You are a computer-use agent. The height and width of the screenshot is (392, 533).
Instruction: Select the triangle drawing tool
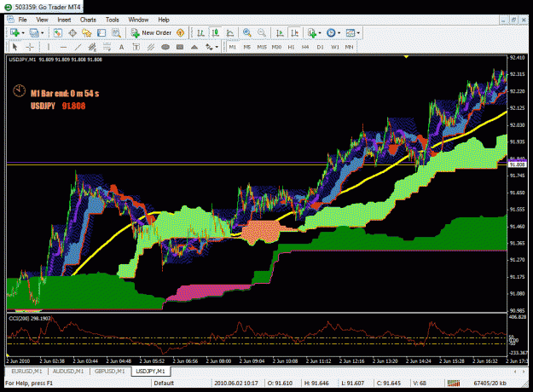tap(194, 47)
